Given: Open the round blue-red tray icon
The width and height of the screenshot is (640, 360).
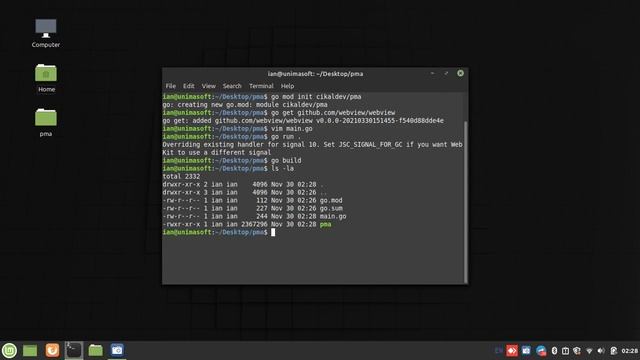Looking at the screenshot, I should point(541,351).
